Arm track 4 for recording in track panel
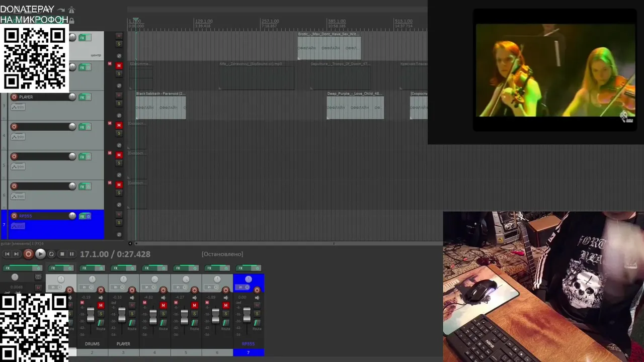The width and height of the screenshot is (644, 362). click(14, 127)
